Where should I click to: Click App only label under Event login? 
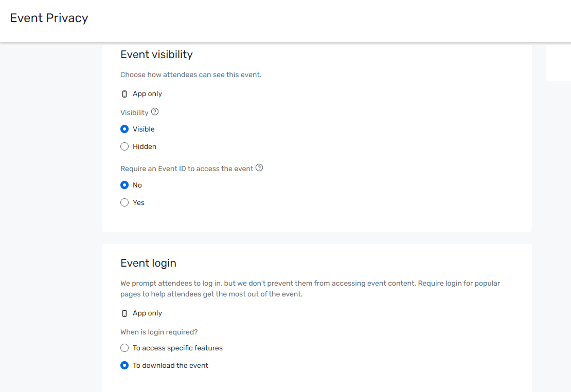pyautogui.click(x=147, y=313)
